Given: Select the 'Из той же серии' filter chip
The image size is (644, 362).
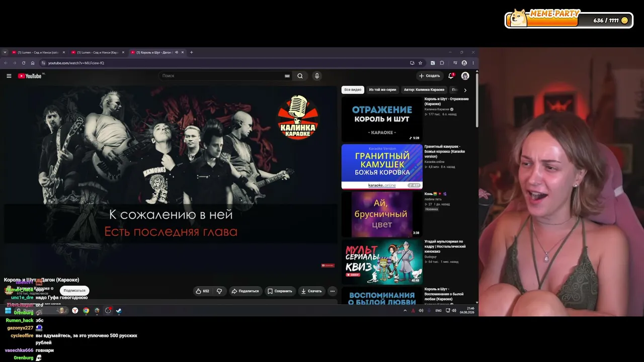Looking at the screenshot, I should pos(382,90).
